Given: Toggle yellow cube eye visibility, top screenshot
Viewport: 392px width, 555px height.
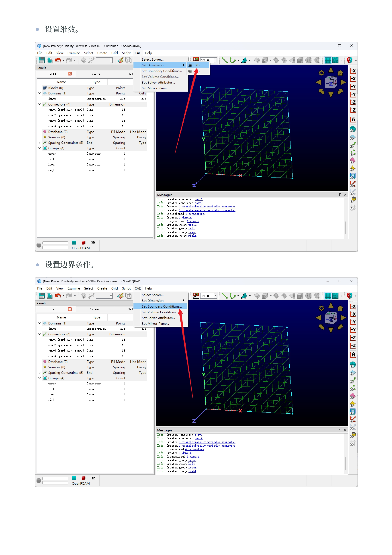Looking at the screenshot, I should [353, 200].
